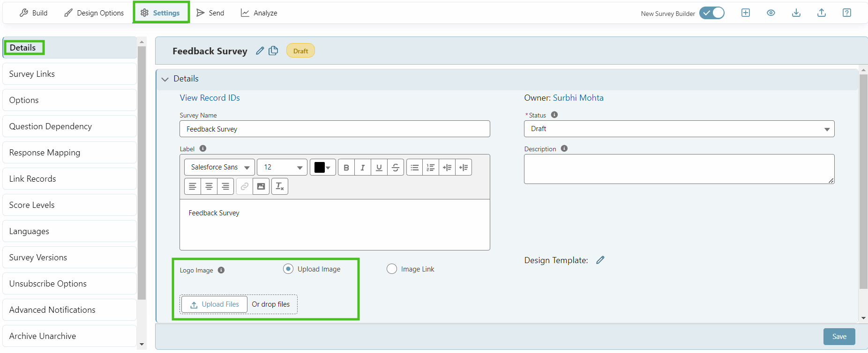
Task: Switch to the Analyze tab
Action: click(x=259, y=13)
